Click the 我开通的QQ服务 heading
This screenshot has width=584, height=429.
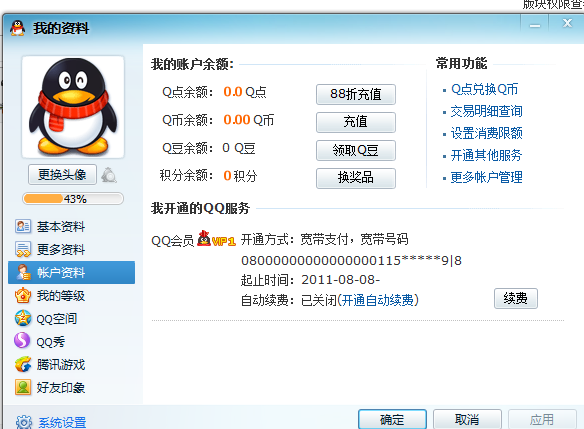click(200, 208)
